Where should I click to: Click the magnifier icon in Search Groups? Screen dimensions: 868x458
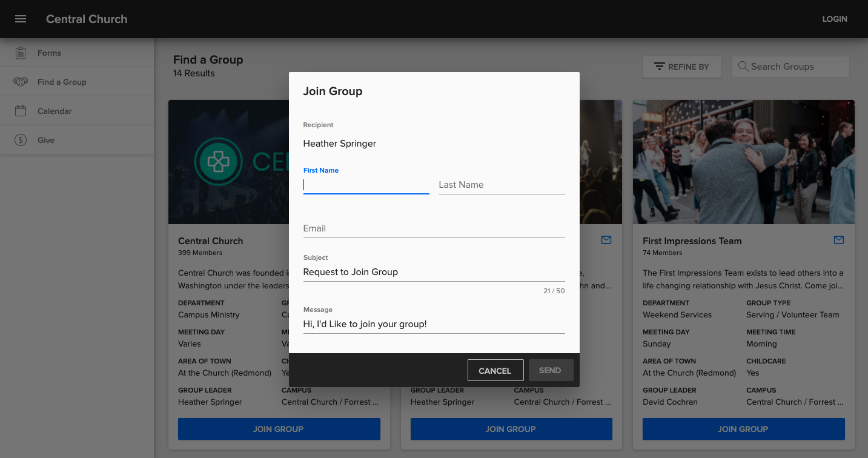point(743,67)
